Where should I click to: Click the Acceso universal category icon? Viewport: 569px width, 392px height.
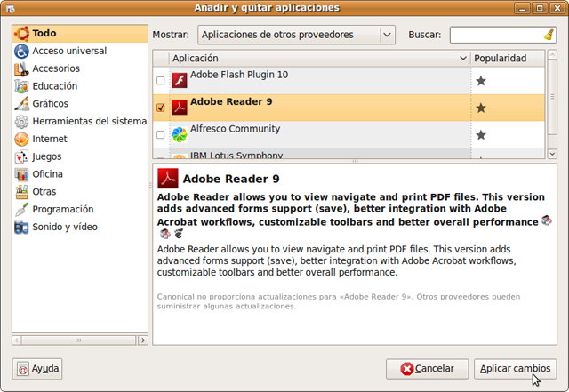(21, 51)
